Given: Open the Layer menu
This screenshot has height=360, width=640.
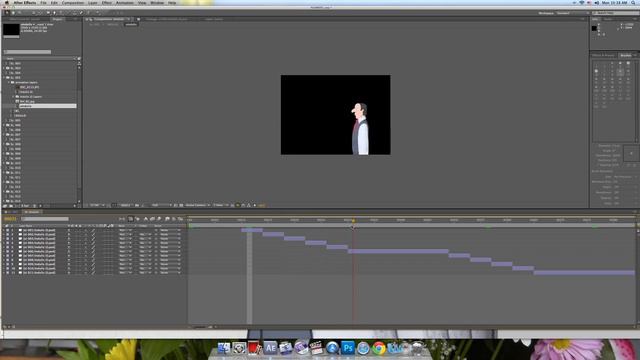Looking at the screenshot, I should [x=93, y=2].
